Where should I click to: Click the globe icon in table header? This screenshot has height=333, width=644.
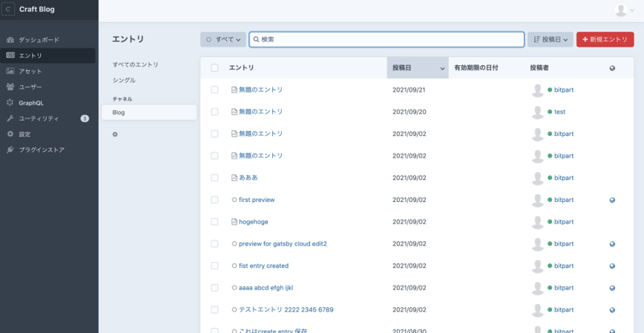613,68
